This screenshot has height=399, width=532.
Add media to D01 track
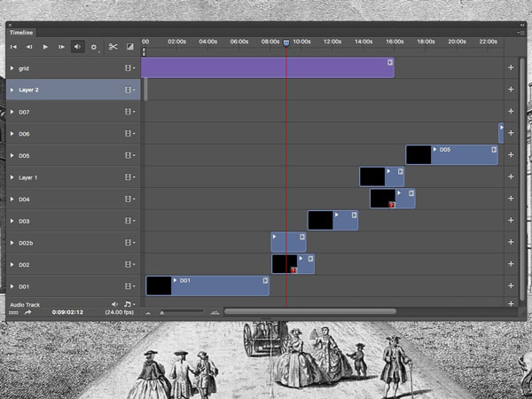point(511,286)
